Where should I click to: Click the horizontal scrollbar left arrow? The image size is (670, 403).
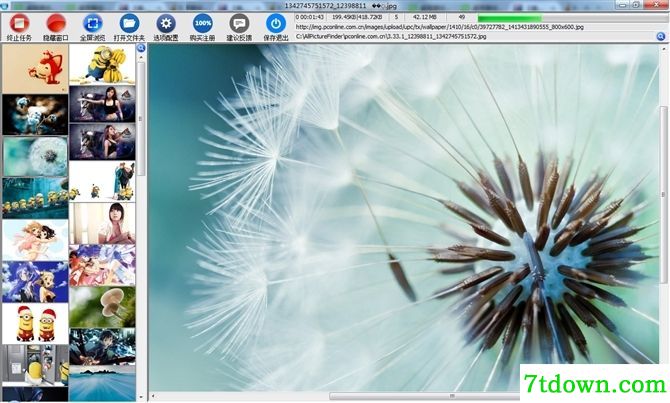pos(153,396)
